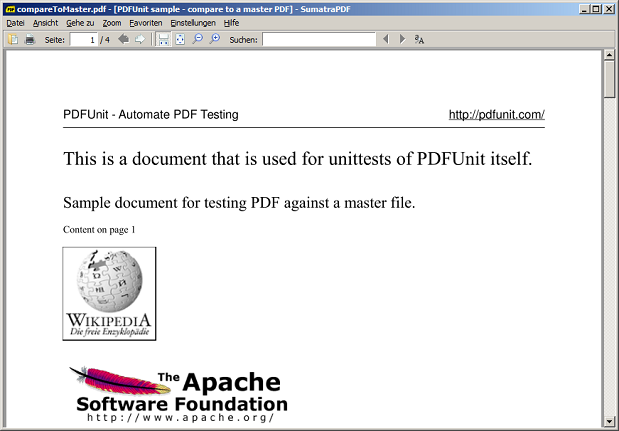Go to previous page arrow

(x=123, y=39)
